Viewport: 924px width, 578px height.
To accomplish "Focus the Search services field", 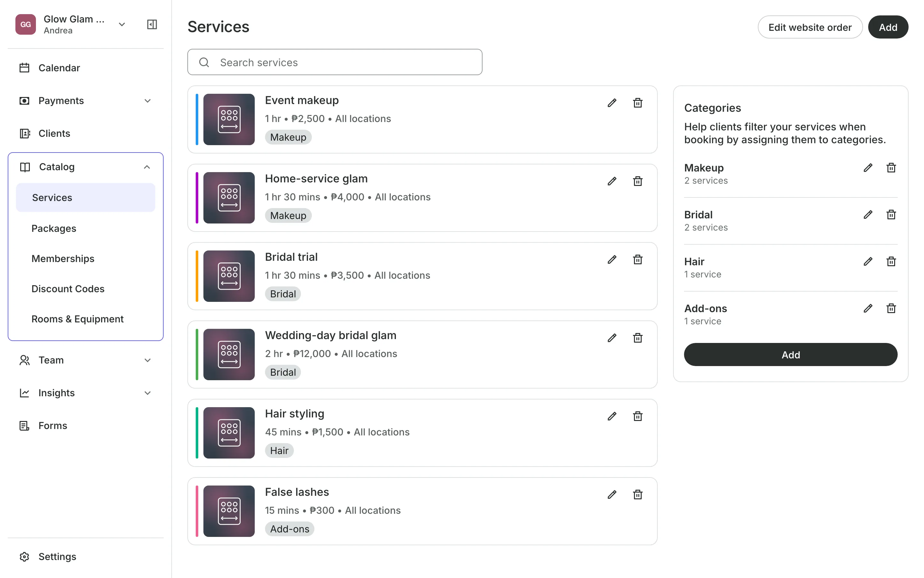I will click(x=335, y=62).
